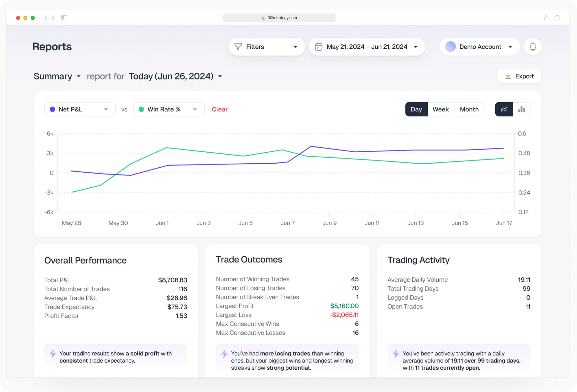Image resolution: width=577 pixels, height=392 pixels.
Task: Click browser tabs overview icon
Action: 557,18
